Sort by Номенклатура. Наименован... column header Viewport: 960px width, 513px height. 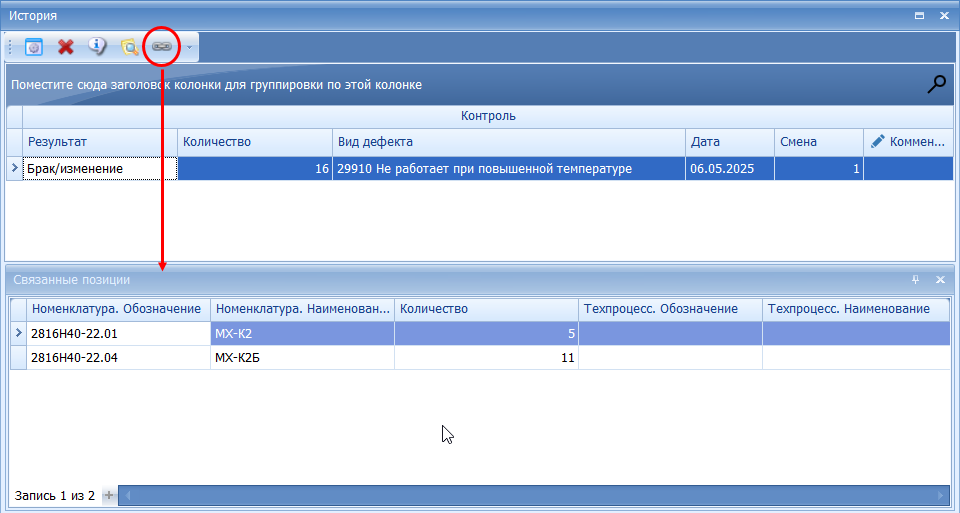302,309
